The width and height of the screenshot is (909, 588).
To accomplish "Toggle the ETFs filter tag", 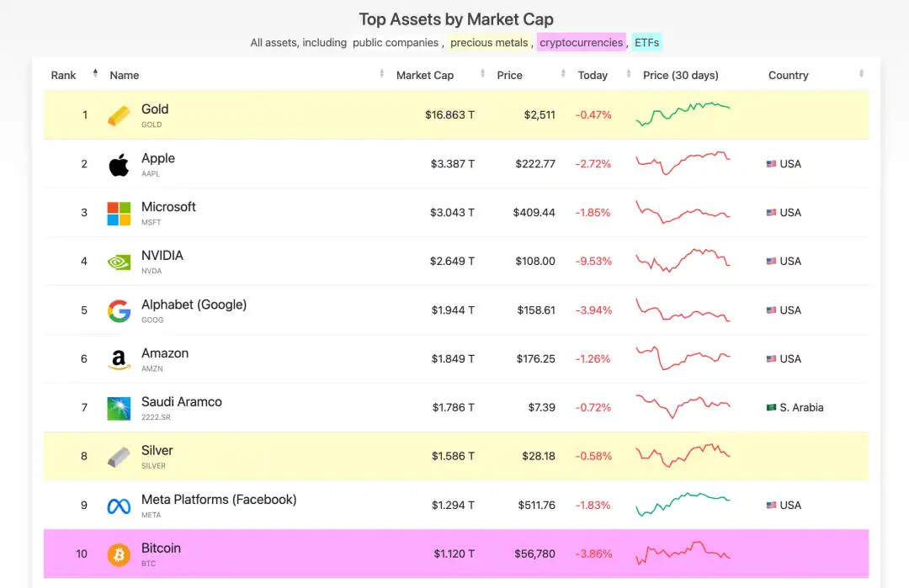I will (647, 42).
